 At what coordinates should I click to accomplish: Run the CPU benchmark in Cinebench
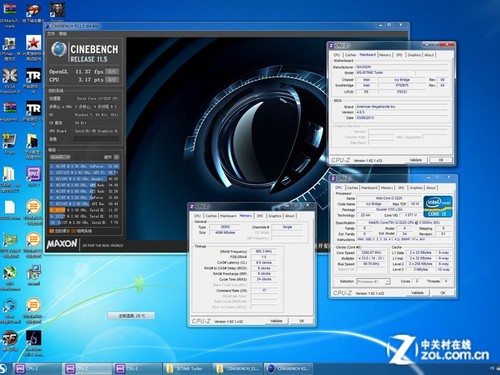(112, 80)
